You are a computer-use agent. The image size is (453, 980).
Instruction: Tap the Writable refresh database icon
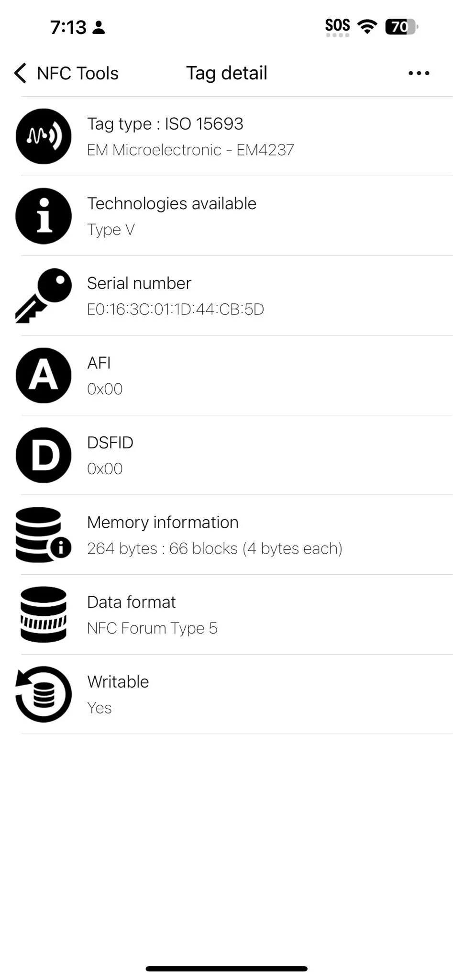[44, 694]
